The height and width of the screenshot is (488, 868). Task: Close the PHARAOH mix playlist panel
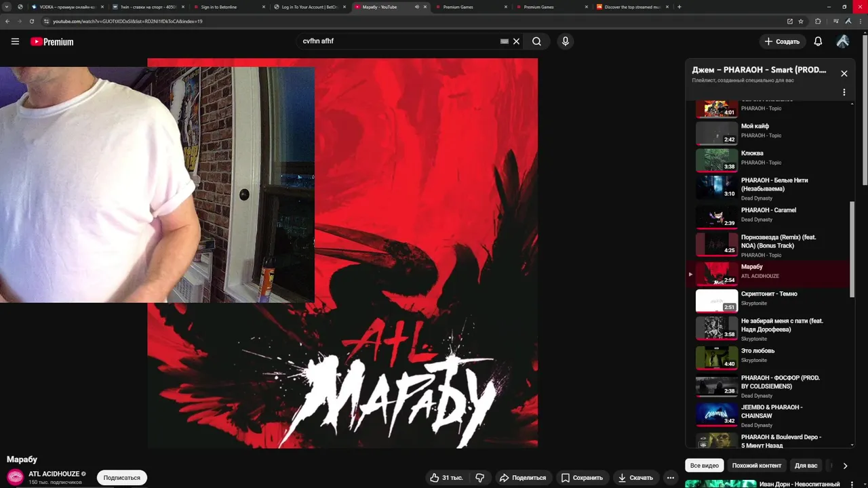pyautogui.click(x=844, y=73)
